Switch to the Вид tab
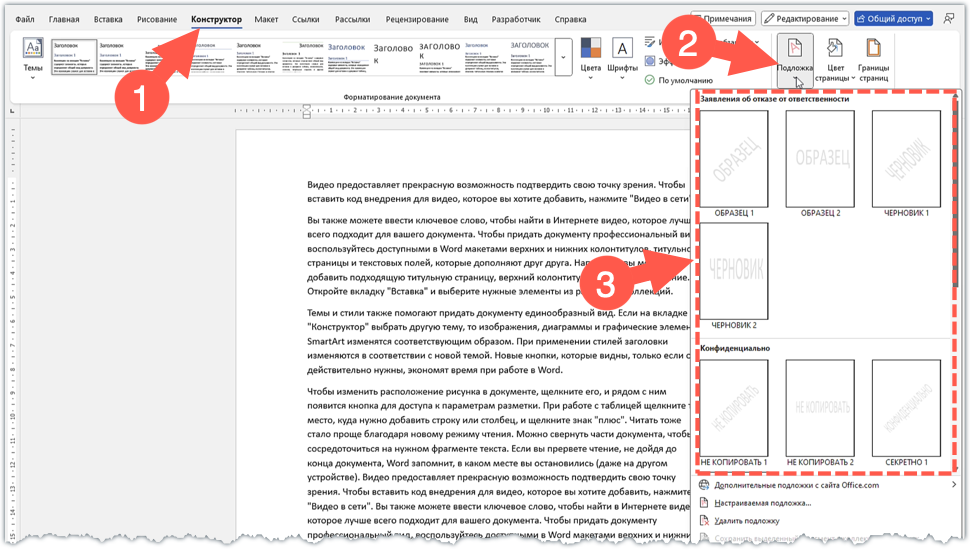The width and height of the screenshot is (970, 550). point(470,19)
